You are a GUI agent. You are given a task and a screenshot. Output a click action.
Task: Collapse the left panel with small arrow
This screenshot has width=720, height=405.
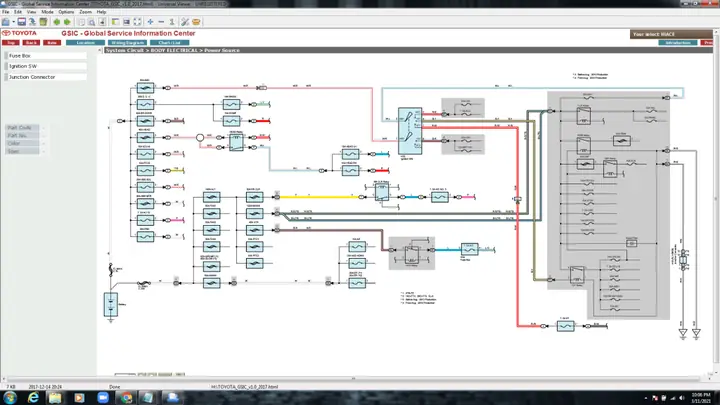pyautogui.click(x=100, y=51)
